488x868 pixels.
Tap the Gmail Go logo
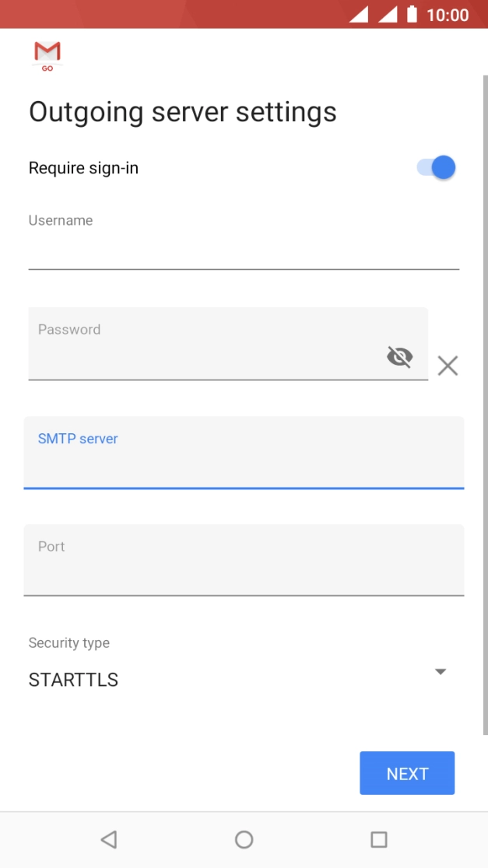click(x=47, y=56)
